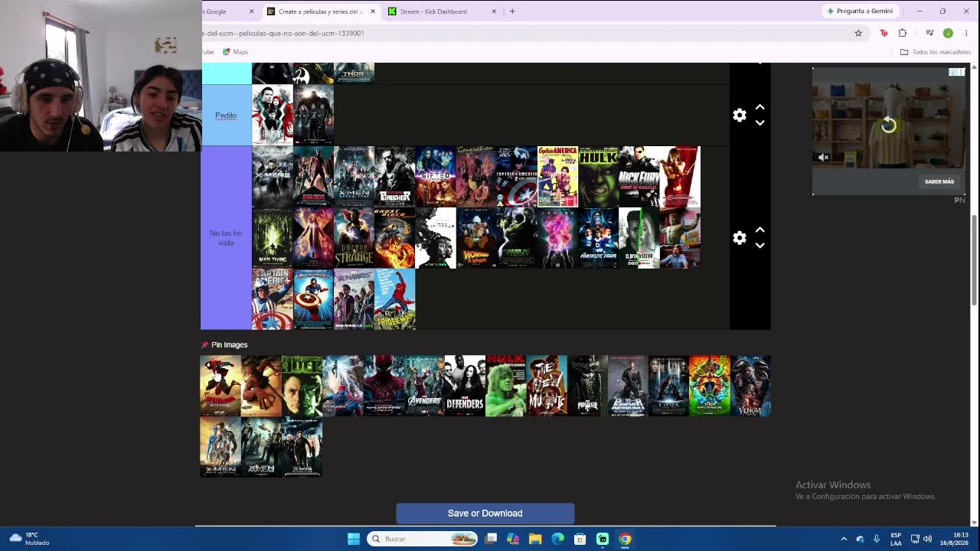This screenshot has height=551, width=980.
Task: Click the taskbar Buscar search box
Action: point(423,539)
